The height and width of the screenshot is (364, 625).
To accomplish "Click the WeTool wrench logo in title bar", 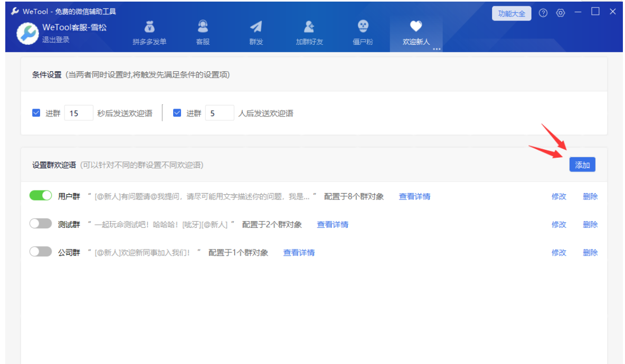I will tap(15, 11).
